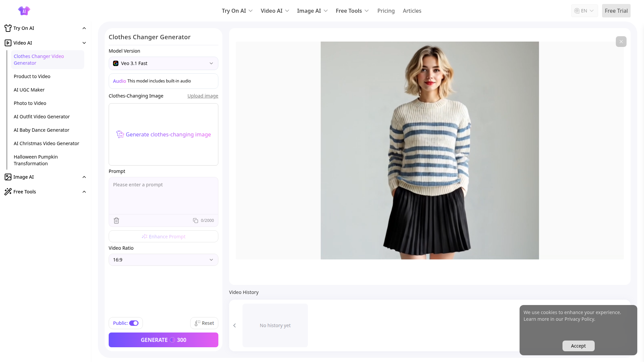
Task: Open the Pricing page in navigation
Action: 386,11
